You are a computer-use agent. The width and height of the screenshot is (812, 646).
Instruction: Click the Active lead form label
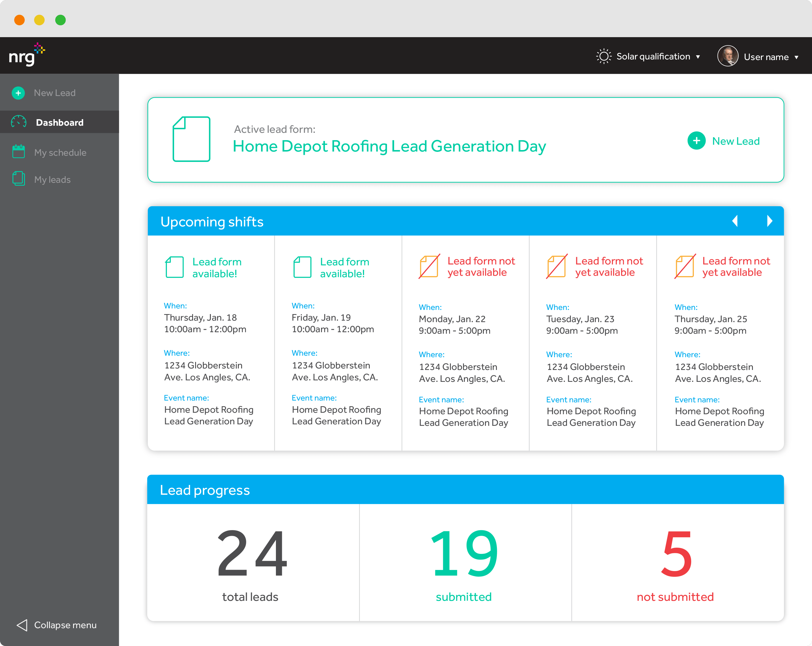[274, 129]
